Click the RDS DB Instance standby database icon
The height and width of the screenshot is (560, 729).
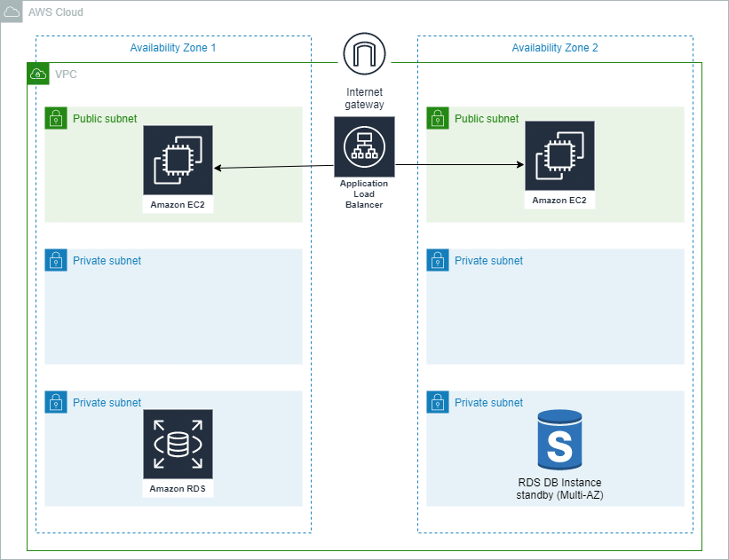point(559,441)
